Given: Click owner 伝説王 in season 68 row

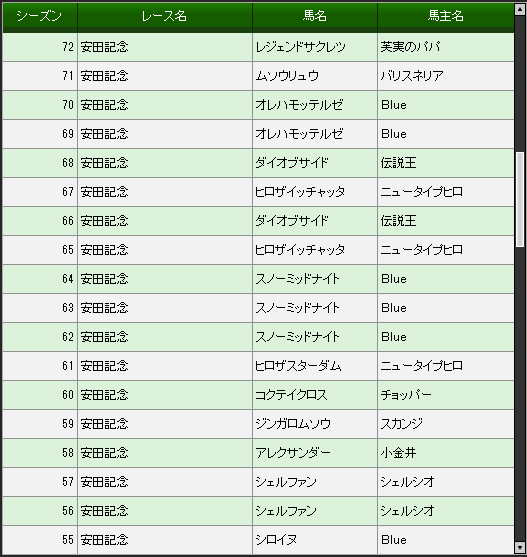Looking at the screenshot, I should coord(398,163).
